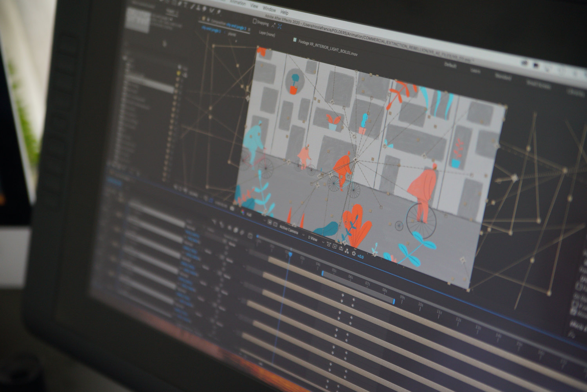Open the Animation menu
The width and height of the screenshot is (587, 392).
tap(238, 3)
